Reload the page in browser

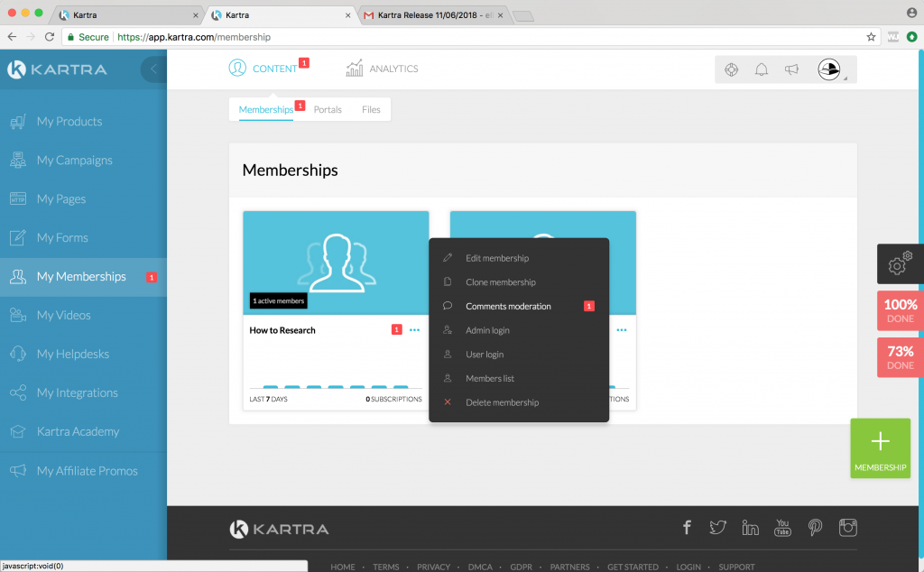tap(50, 37)
